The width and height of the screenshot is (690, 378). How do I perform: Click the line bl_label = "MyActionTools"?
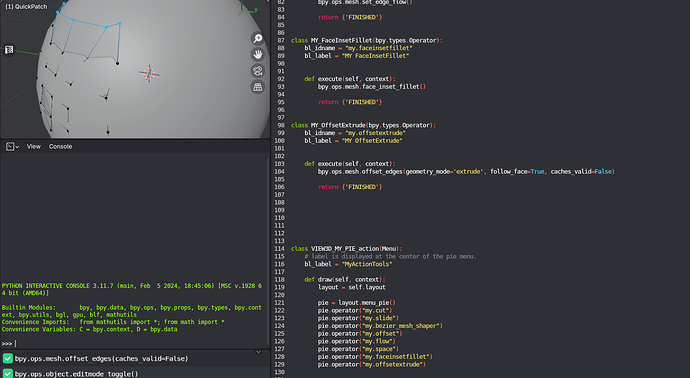tap(348, 264)
